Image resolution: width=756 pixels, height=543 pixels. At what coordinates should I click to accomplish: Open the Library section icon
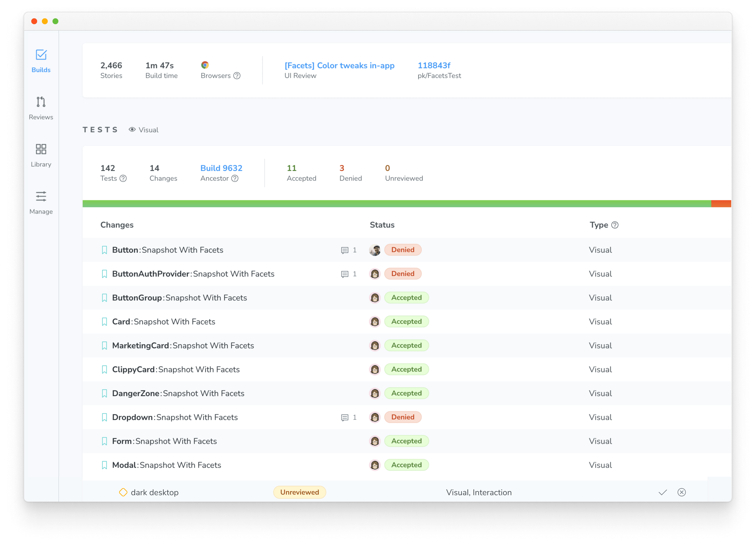click(41, 149)
